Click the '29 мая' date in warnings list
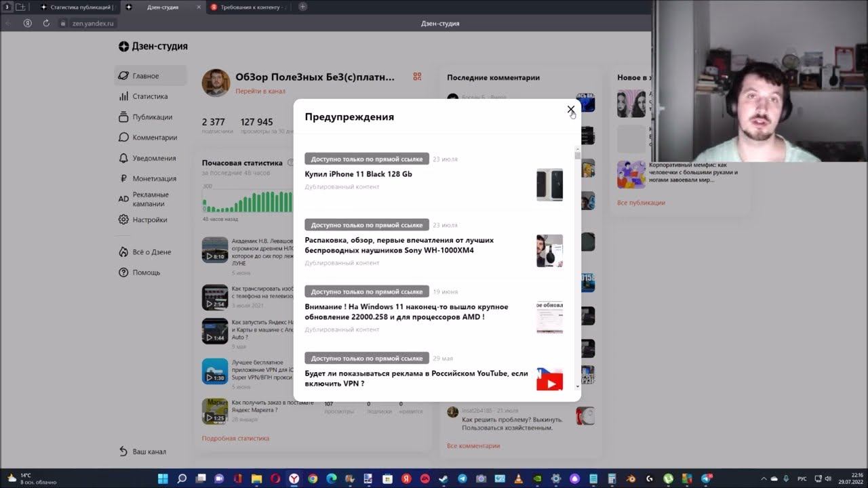This screenshot has width=868, height=488. (x=443, y=359)
